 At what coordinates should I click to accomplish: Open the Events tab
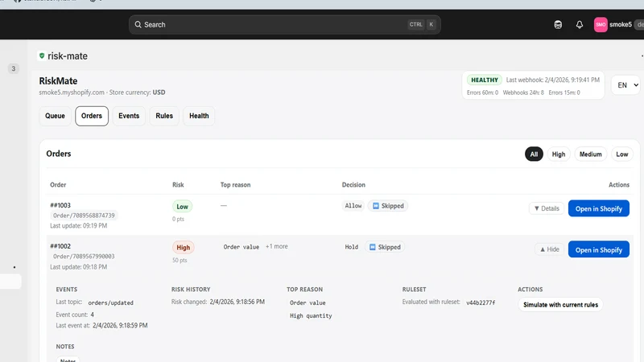(129, 116)
